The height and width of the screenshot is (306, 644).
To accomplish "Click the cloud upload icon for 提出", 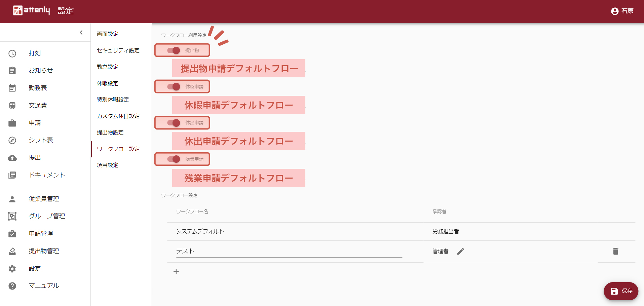I will pos(12,158).
